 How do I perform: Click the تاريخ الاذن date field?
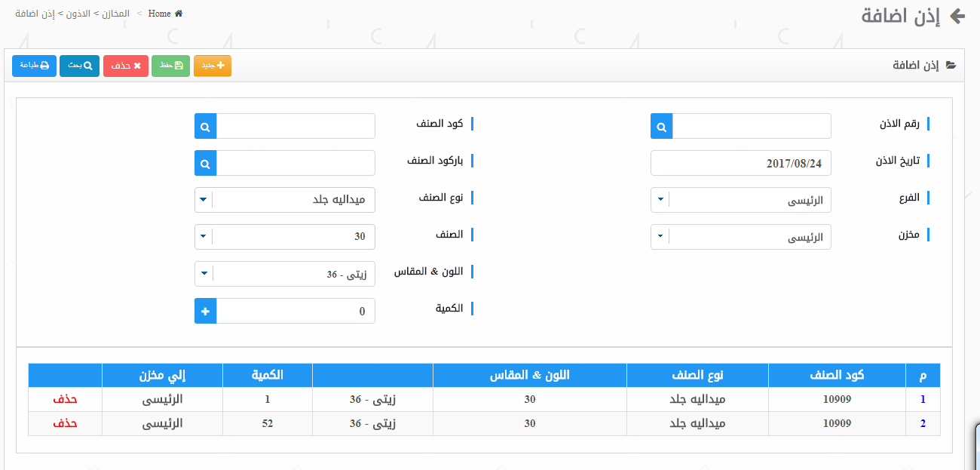(740, 163)
